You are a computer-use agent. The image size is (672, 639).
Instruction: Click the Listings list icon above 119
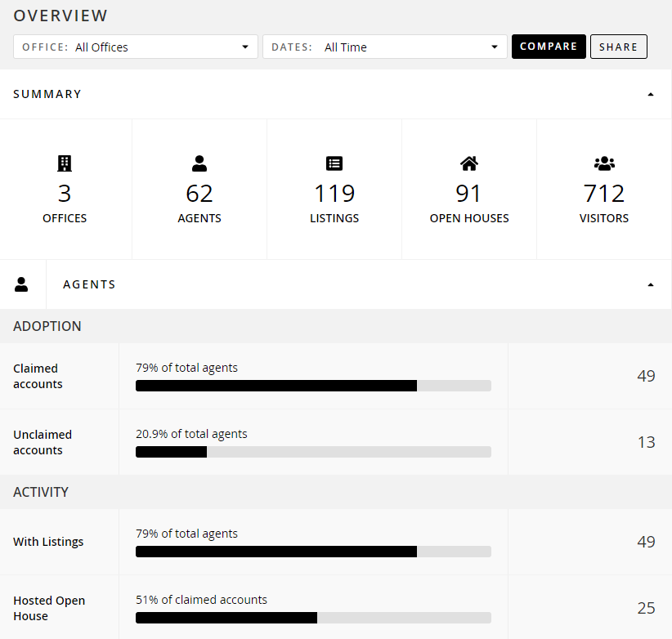(334, 163)
